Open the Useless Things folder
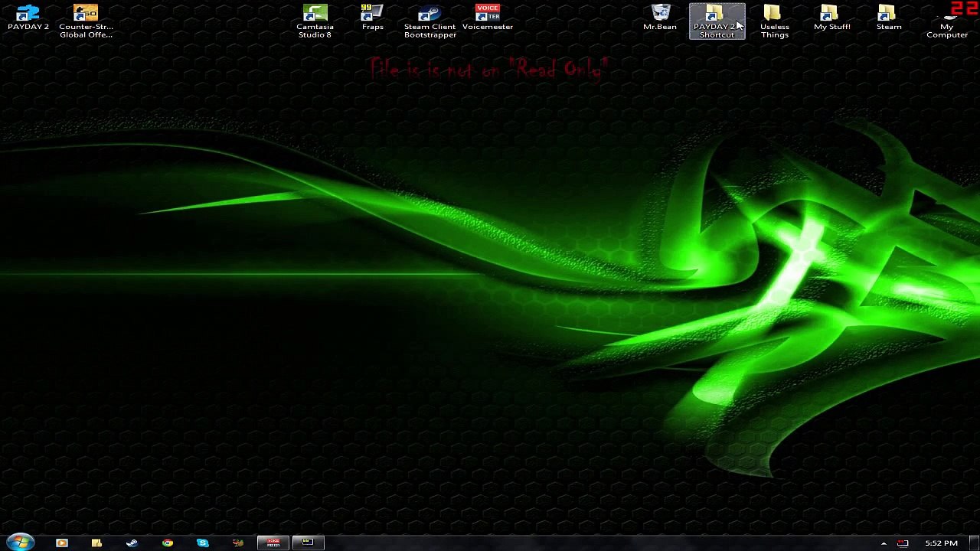980x551 pixels. pyautogui.click(x=774, y=21)
